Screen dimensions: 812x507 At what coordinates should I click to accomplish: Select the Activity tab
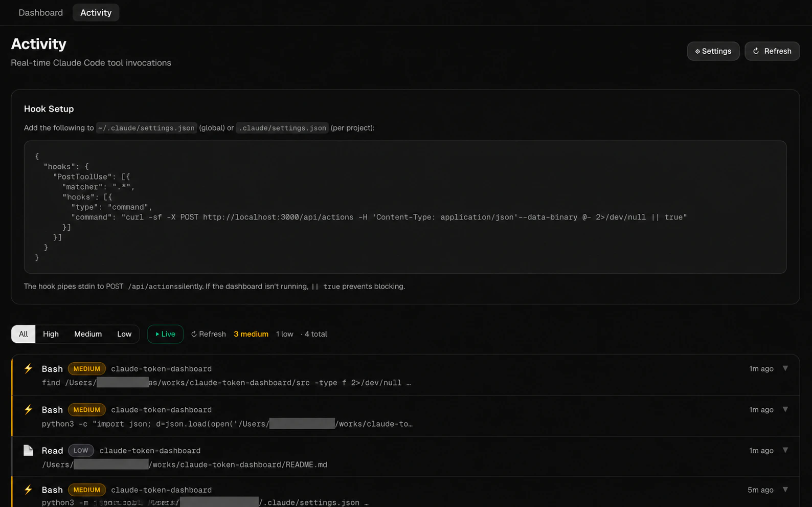click(x=96, y=13)
